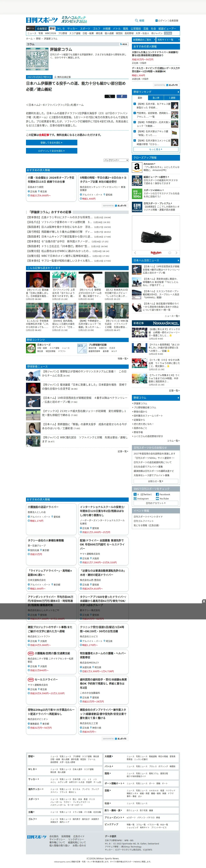Click info icon on Rakuten ad
The width and height of the screenshot is (206, 868).
coord(170,253)
